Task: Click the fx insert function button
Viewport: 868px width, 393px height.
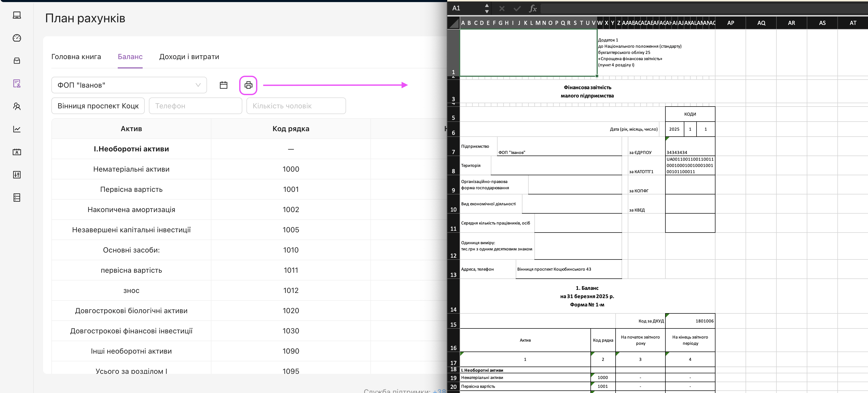Action: [x=532, y=8]
